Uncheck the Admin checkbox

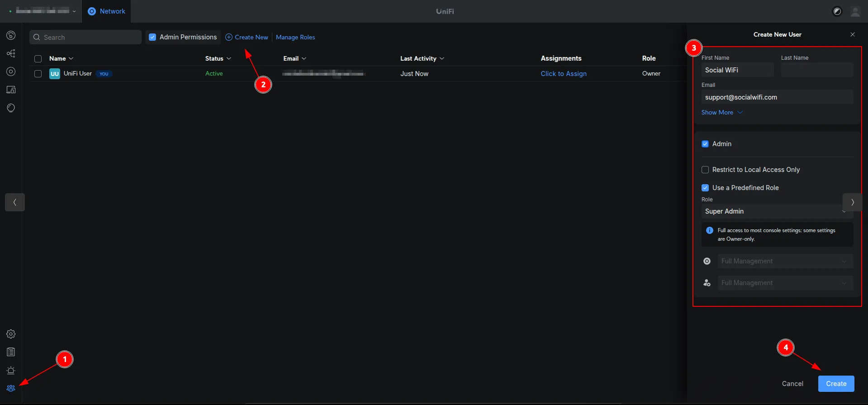click(705, 144)
